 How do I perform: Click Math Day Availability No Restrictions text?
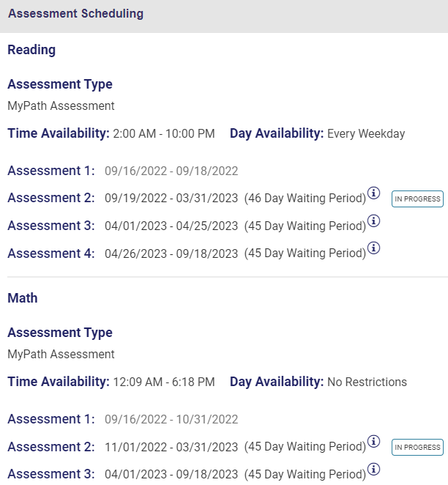pos(367,382)
